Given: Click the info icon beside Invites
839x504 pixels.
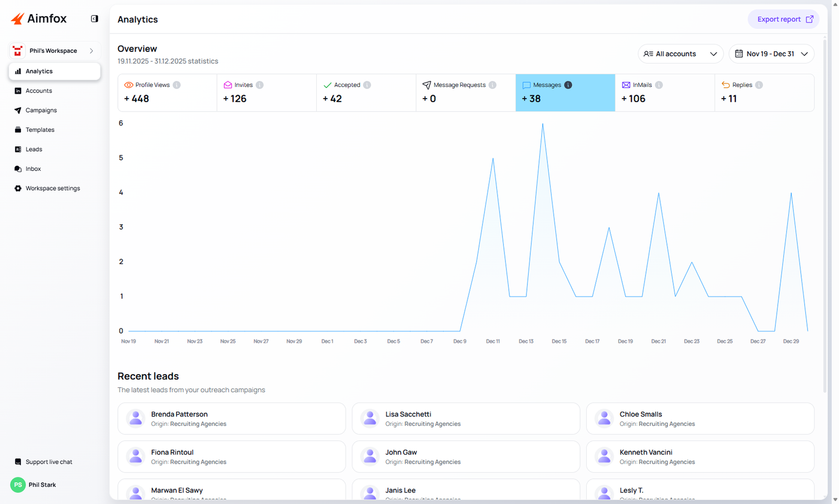Looking at the screenshot, I should coord(260,85).
